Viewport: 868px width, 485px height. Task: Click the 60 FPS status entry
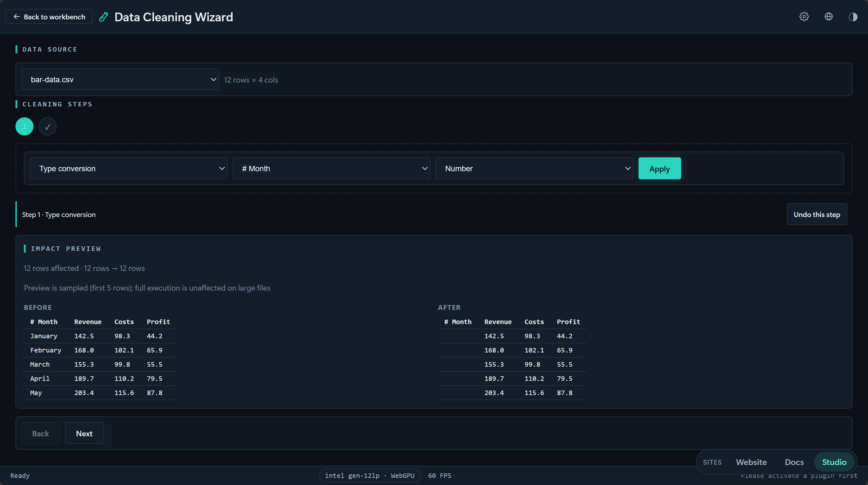point(439,476)
